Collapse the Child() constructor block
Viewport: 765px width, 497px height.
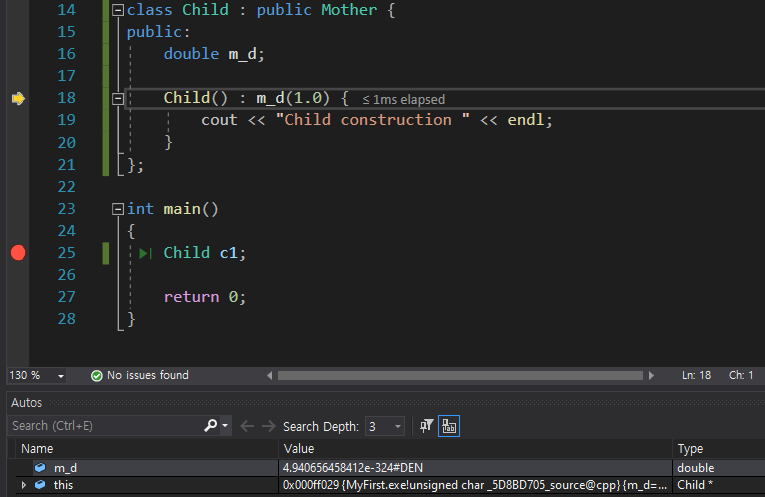point(118,99)
